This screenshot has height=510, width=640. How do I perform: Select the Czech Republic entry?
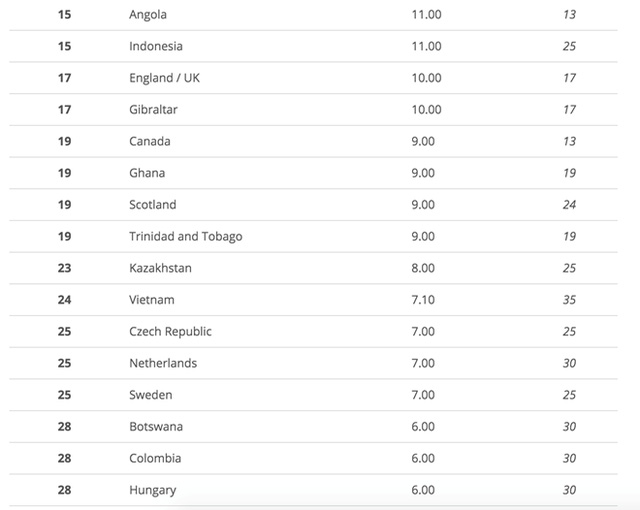tap(170, 332)
